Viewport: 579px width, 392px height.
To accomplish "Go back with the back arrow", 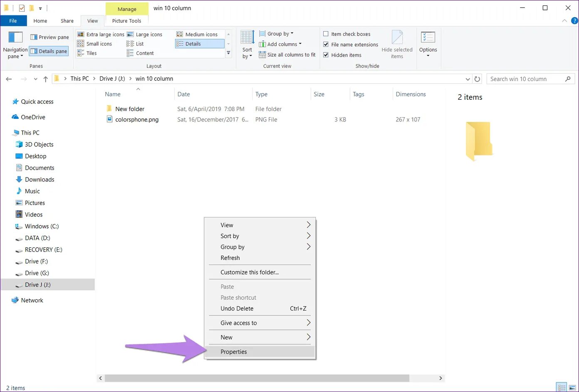I will point(9,79).
